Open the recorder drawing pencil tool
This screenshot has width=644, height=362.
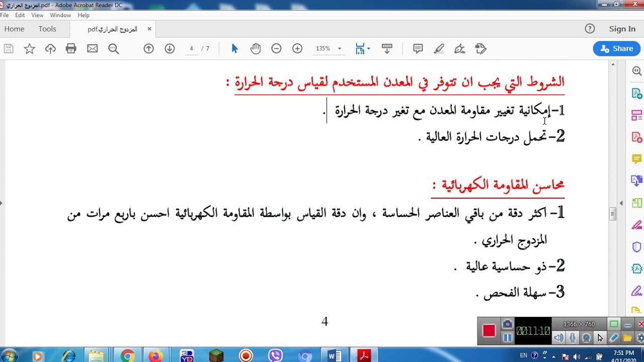614,338
